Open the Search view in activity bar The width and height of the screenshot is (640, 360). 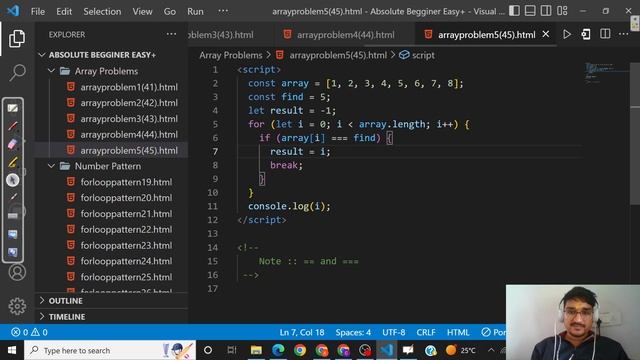point(17,73)
